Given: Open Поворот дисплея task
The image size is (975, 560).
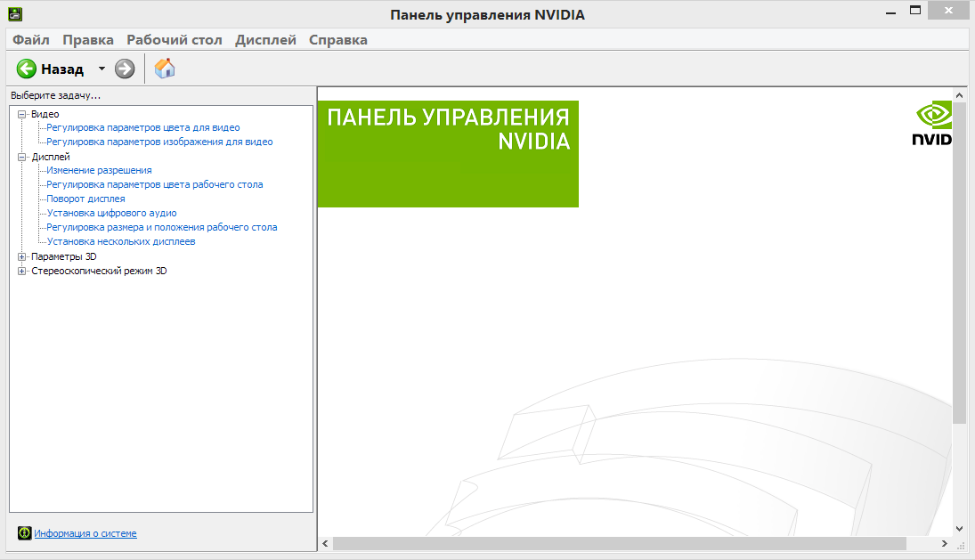Looking at the screenshot, I should tap(85, 199).
